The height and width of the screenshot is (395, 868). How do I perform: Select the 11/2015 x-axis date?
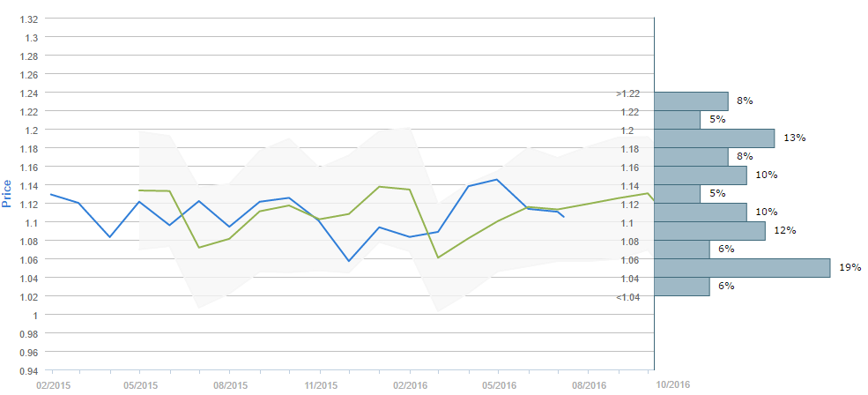click(x=320, y=385)
